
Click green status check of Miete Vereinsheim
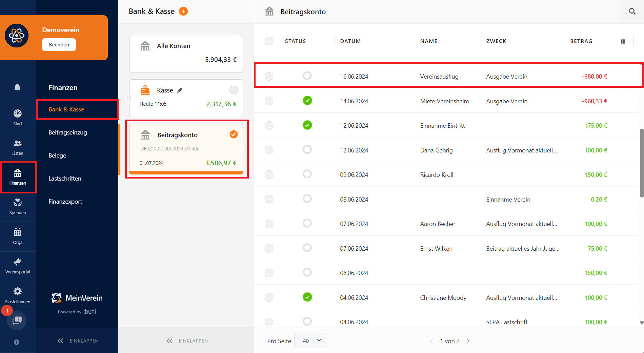(x=307, y=101)
